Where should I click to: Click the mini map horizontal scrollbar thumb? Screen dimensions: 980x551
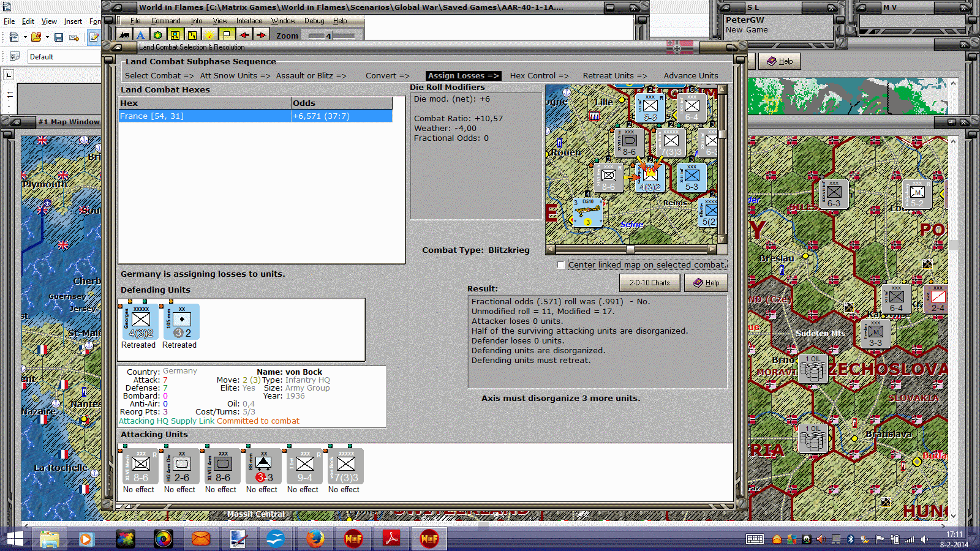630,249
